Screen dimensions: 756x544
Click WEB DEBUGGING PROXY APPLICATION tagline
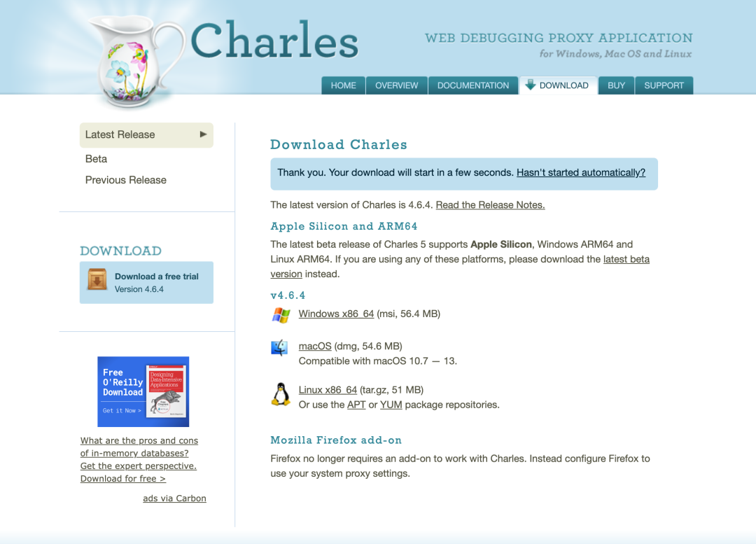559,38
